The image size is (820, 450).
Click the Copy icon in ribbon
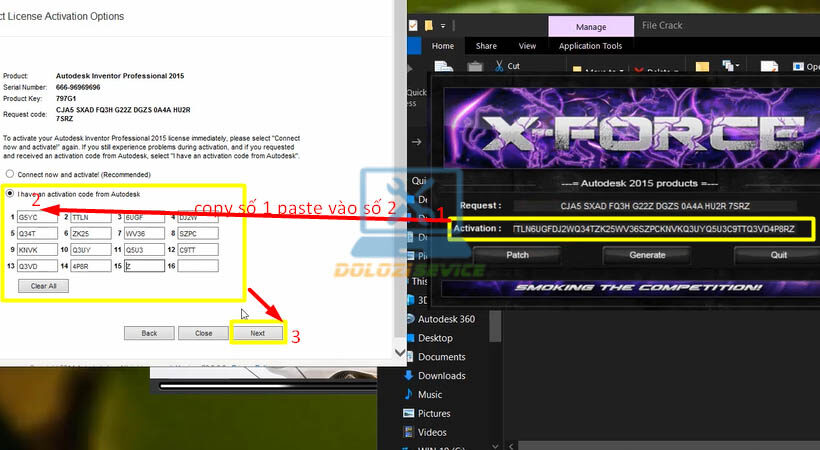click(x=443, y=66)
